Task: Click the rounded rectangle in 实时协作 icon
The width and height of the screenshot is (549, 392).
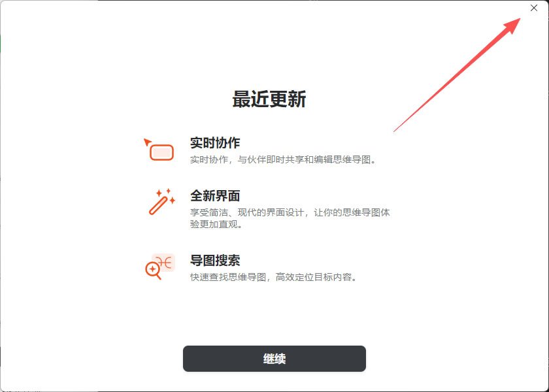Action: coord(162,153)
